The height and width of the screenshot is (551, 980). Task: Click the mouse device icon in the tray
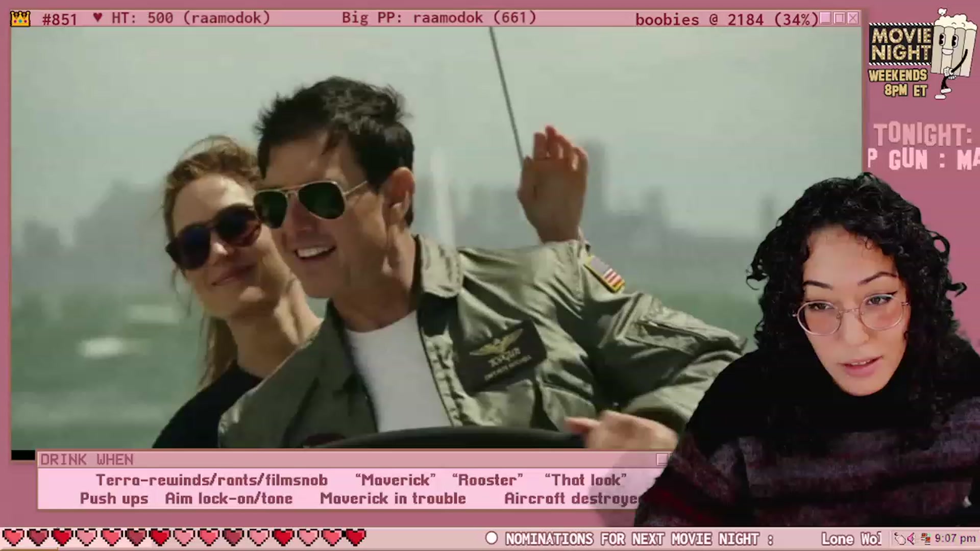click(900, 538)
